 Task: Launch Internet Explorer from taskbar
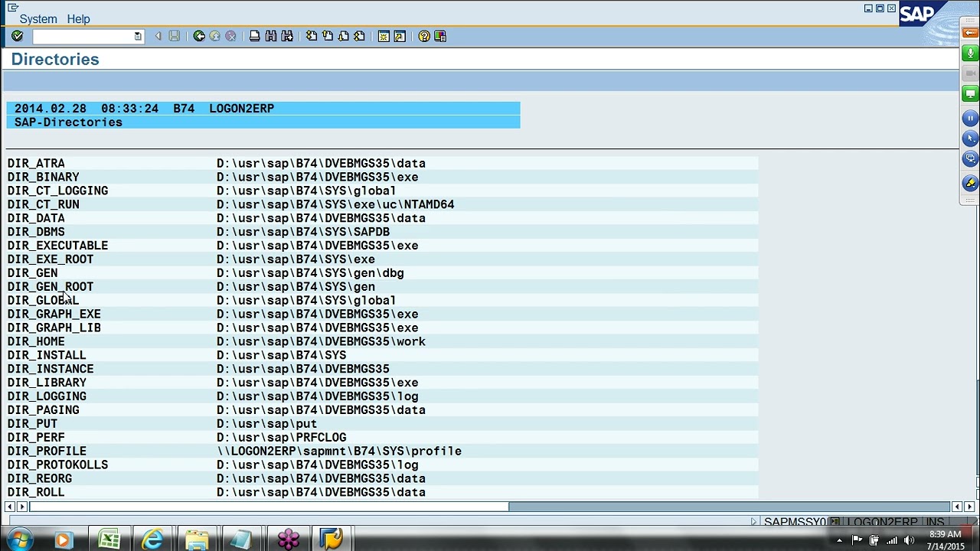(153, 540)
